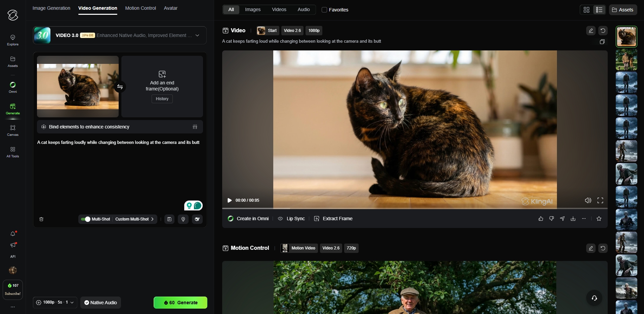The image size is (644, 314).
Task: Switch to the Motion Control tab
Action: click(140, 8)
